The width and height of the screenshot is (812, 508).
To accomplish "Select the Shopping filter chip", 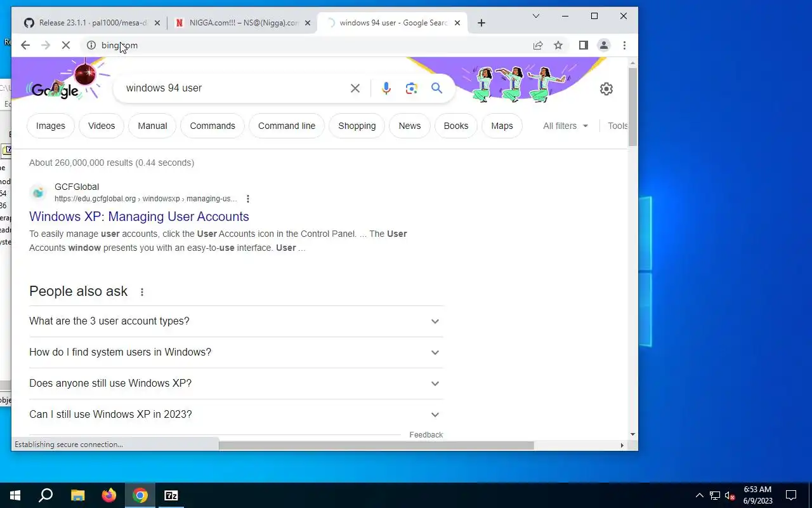I will [357, 126].
